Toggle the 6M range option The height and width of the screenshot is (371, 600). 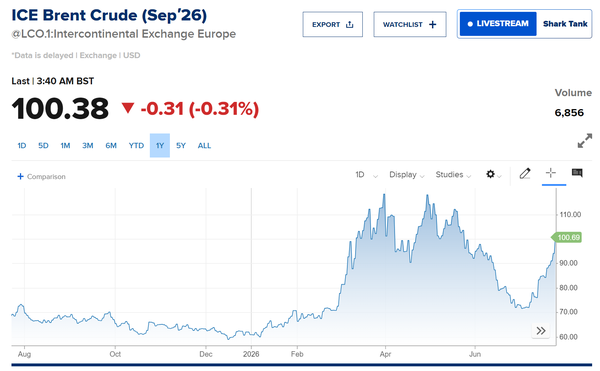click(x=111, y=146)
